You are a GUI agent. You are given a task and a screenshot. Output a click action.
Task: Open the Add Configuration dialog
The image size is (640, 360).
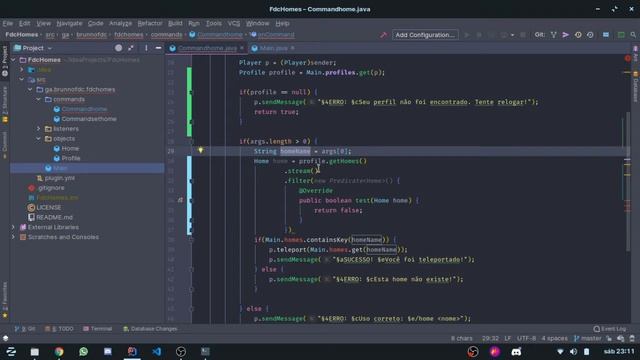point(425,35)
